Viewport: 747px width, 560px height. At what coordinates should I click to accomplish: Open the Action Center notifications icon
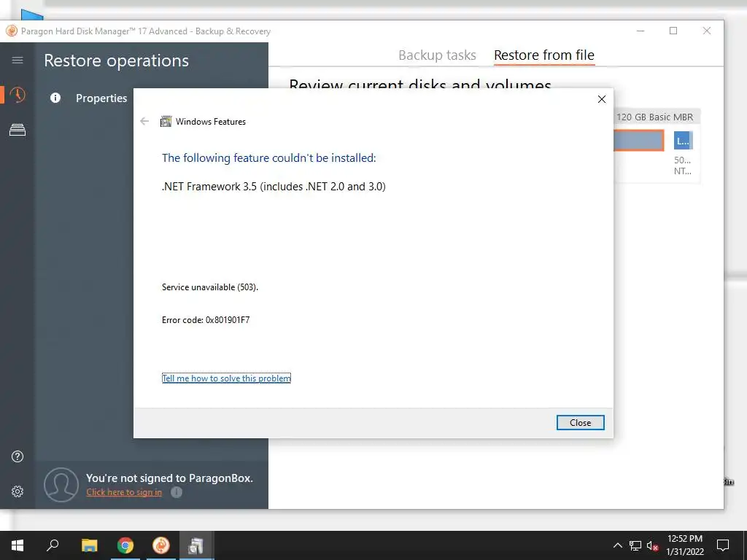click(723, 545)
